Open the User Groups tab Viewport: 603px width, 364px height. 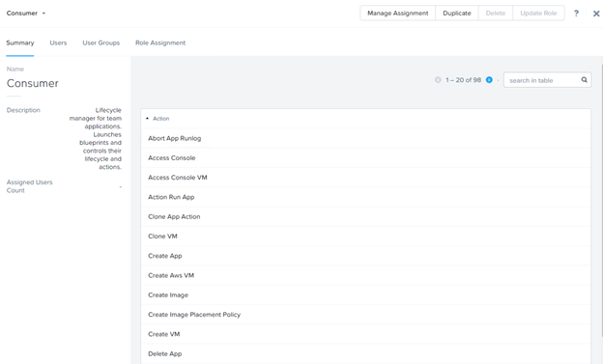(x=101, y=42)
